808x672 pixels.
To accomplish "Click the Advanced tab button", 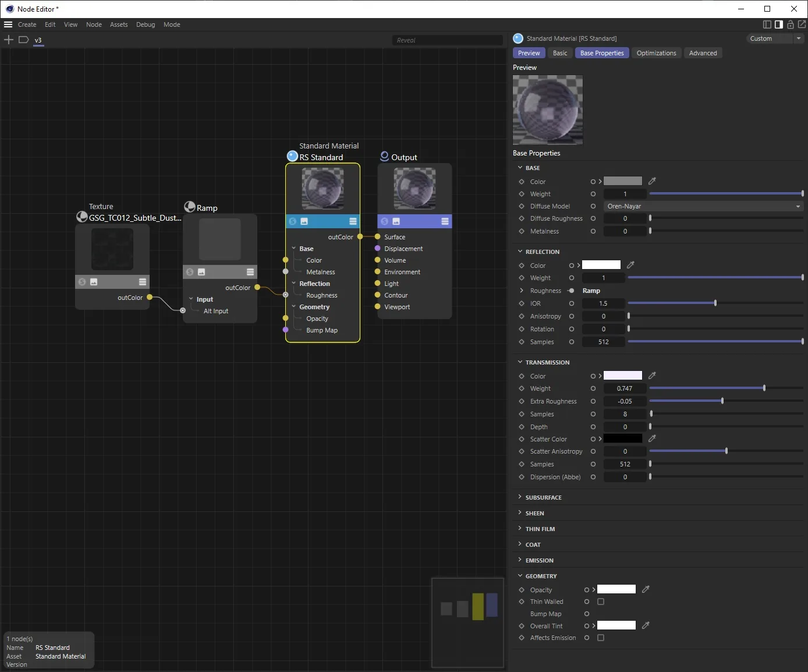I will pyautogui.click(x=703, y=53).
